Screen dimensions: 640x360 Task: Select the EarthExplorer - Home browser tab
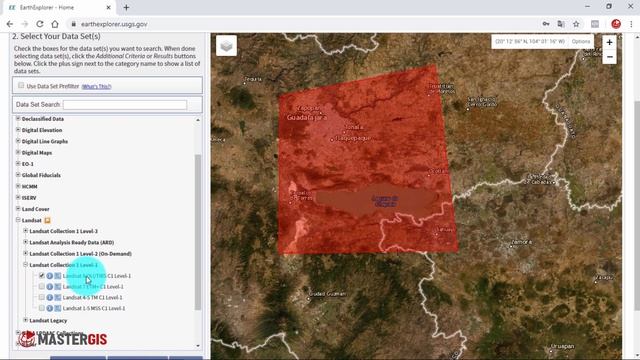coord(59,7)
